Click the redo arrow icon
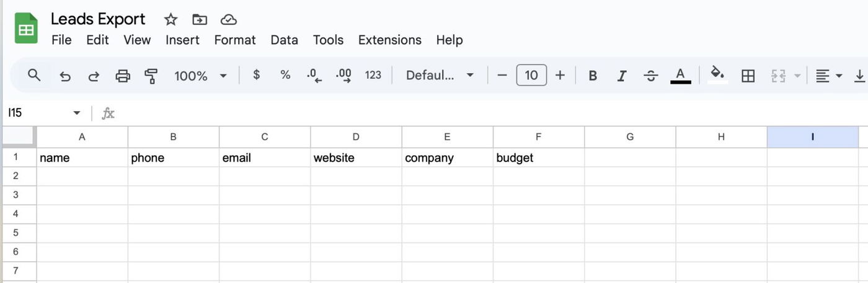 pyautogui.click(x=94, y=76)
